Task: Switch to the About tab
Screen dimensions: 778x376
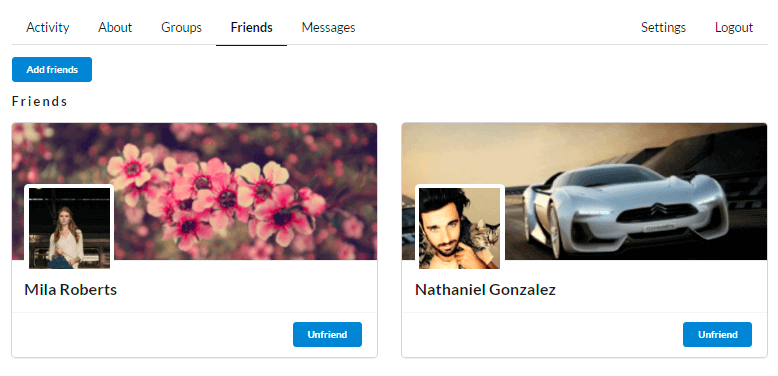Action: (x=115, y=27)
